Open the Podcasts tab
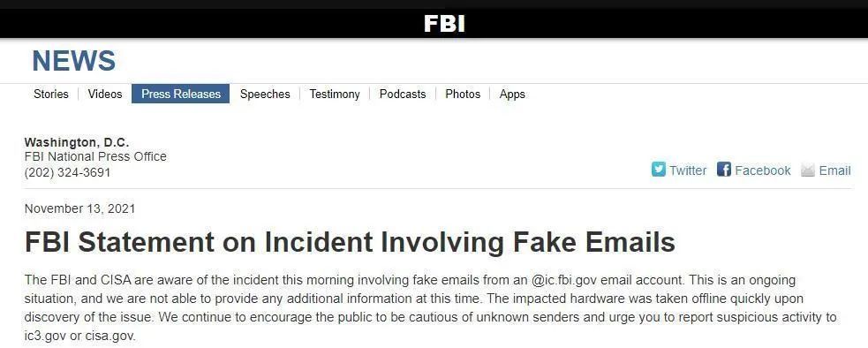 click(403, 94)
